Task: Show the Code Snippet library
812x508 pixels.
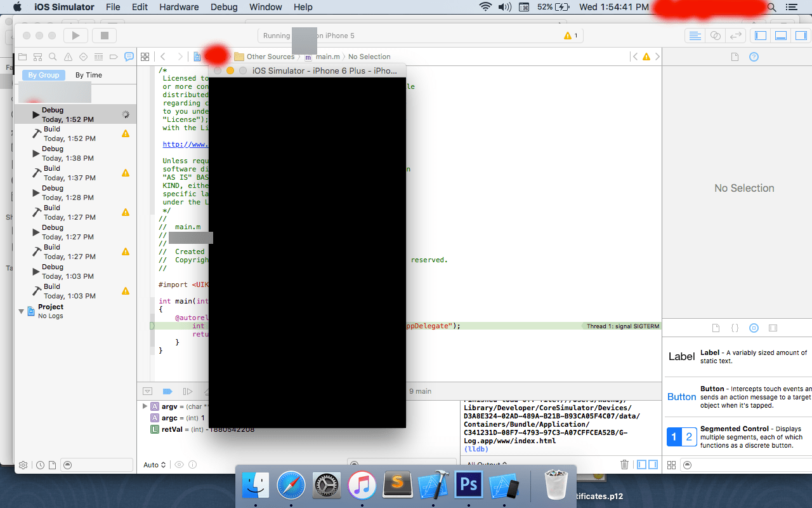Action: 735,328
